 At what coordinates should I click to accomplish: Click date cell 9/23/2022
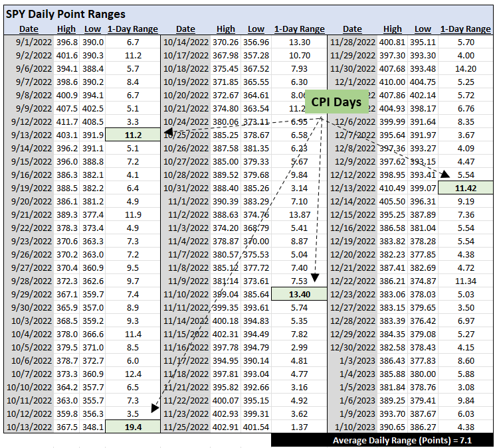tap(29, 241)
